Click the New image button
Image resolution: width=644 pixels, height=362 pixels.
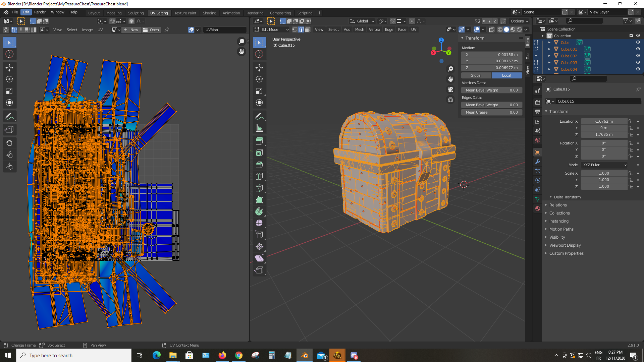pos(131,30)
